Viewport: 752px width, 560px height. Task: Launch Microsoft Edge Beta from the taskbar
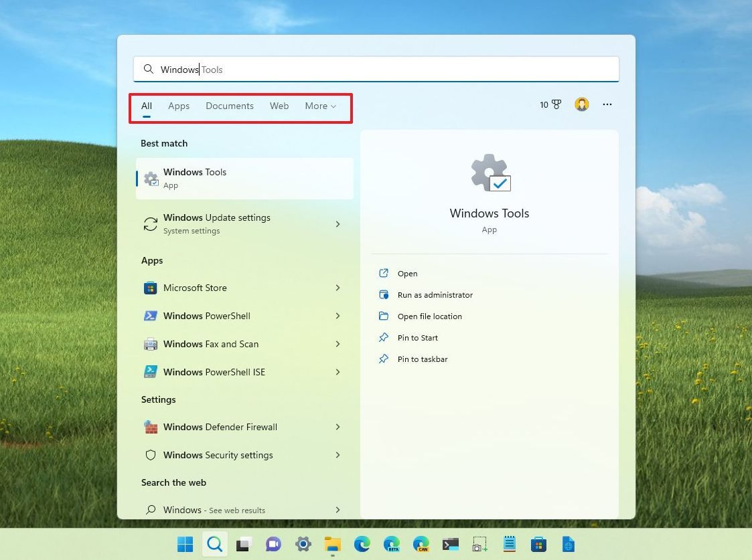pyautogui.click(x=392, y=544)
